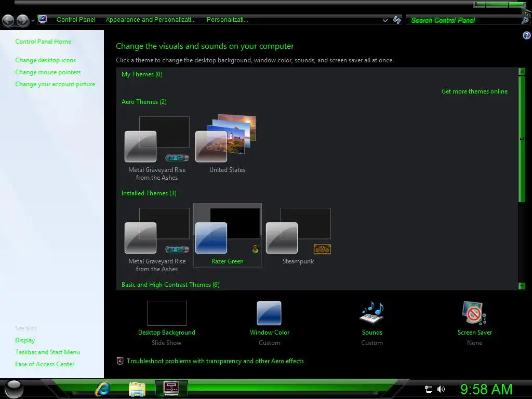Screen dimensions: 532x399
Task: Open the Screen Saver link
Action: [474, 332]
